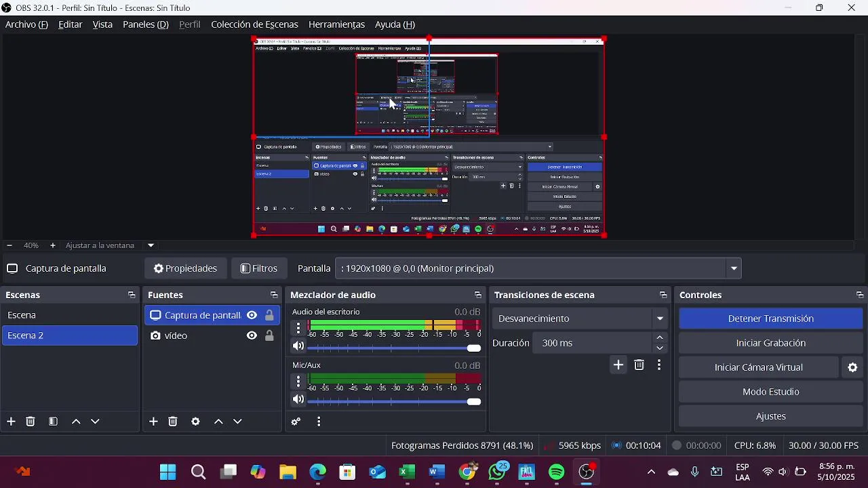Open Vista menu
Image resolution: width=868 pixels, height=488 pixels.
coord(102,24)
